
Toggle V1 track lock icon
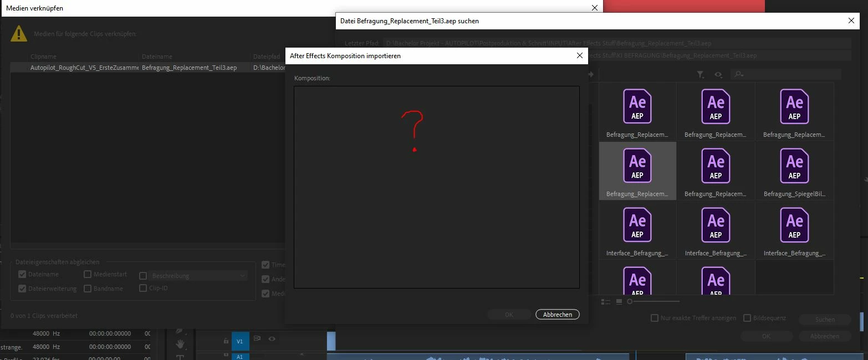point(226,341)
